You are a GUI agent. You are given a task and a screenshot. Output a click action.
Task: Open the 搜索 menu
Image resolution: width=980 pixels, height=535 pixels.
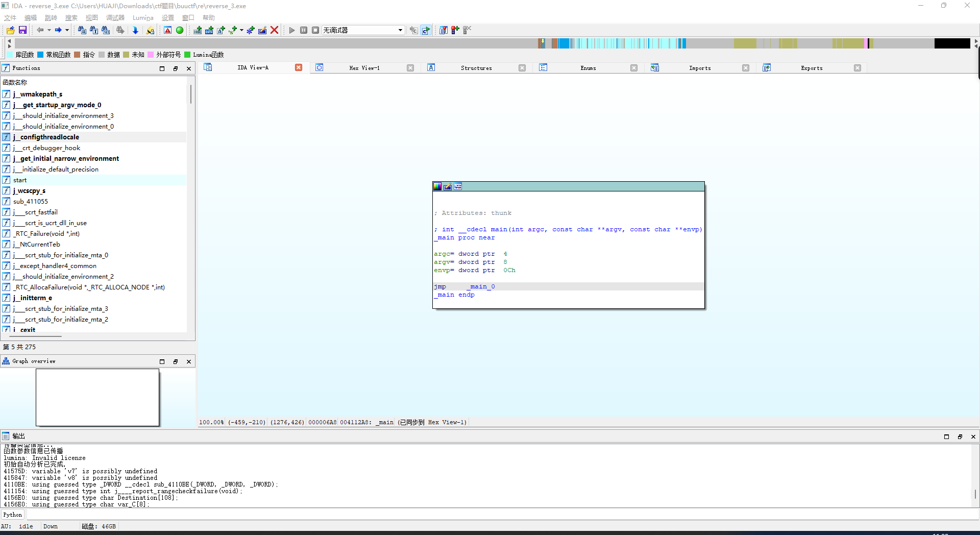coord(71,18)
